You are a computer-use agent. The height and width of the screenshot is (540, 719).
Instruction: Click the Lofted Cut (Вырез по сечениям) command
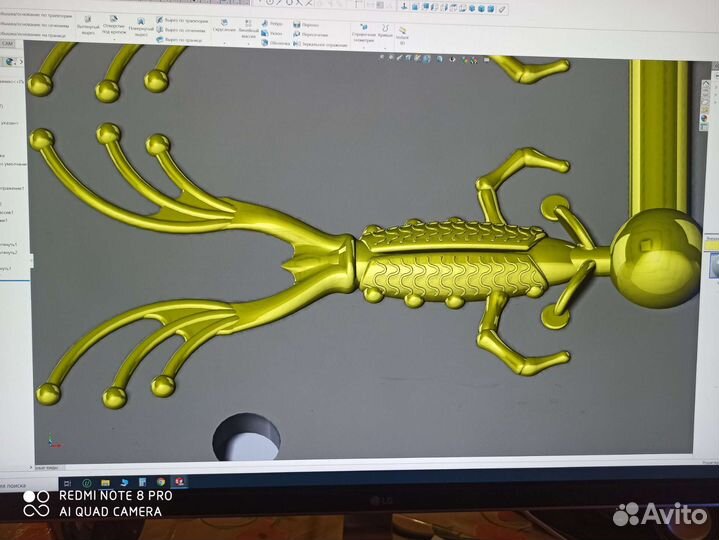point(182,29)
